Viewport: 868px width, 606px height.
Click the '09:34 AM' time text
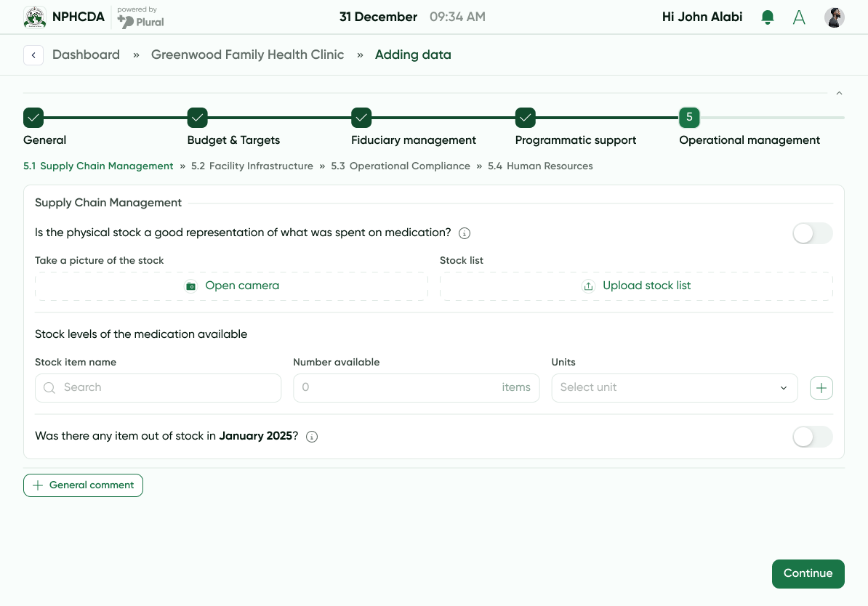457,17
